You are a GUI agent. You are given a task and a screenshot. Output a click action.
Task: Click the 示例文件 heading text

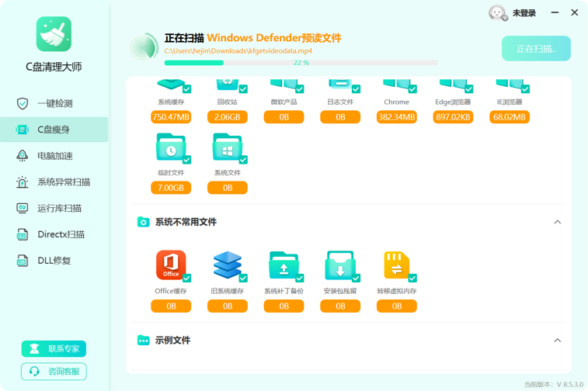point(173,340)
